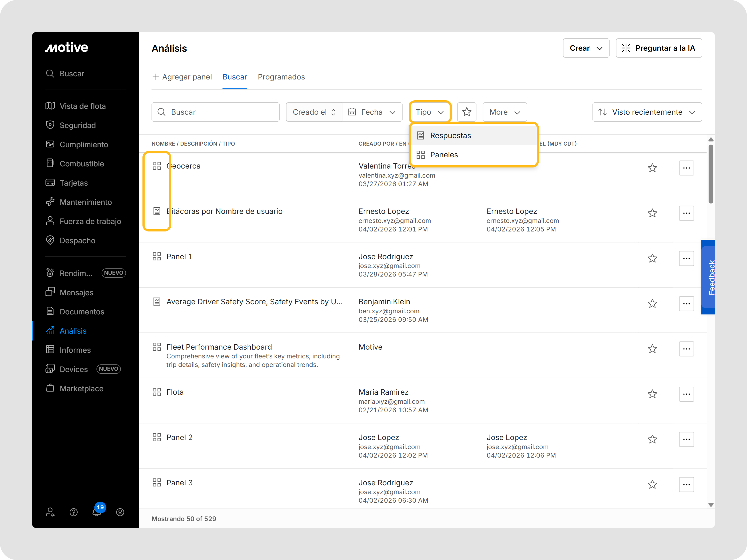
Task: Switch to the Programados tab
Action: click(x=281, y=77)
